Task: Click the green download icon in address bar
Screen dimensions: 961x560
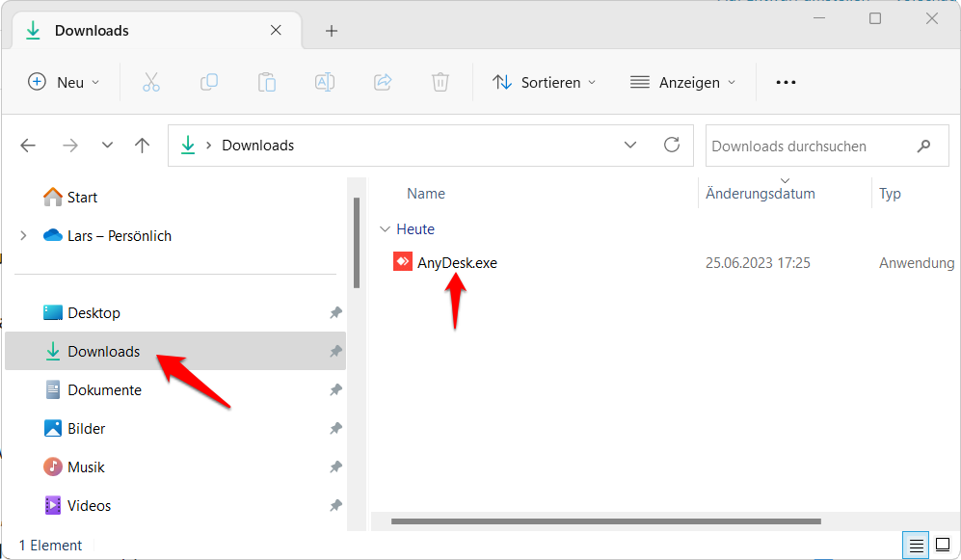Action: (188, 146)
